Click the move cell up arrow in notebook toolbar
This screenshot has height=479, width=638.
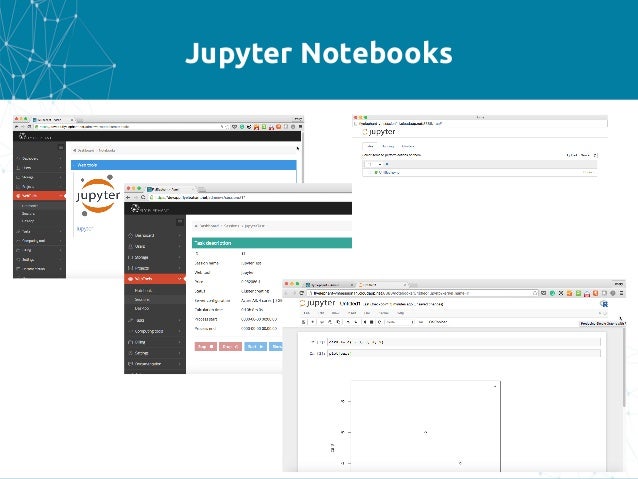pos(348,322)
